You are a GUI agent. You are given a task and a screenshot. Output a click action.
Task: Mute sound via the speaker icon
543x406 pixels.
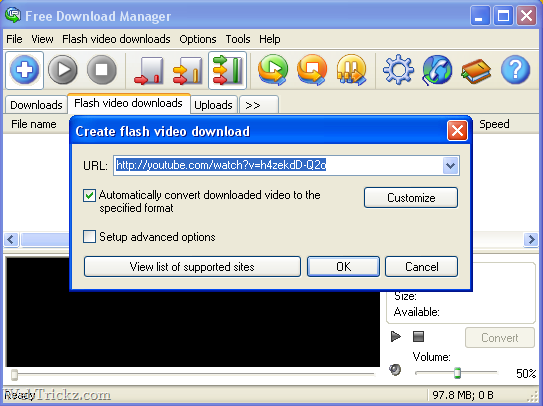[x=395, y=370]
